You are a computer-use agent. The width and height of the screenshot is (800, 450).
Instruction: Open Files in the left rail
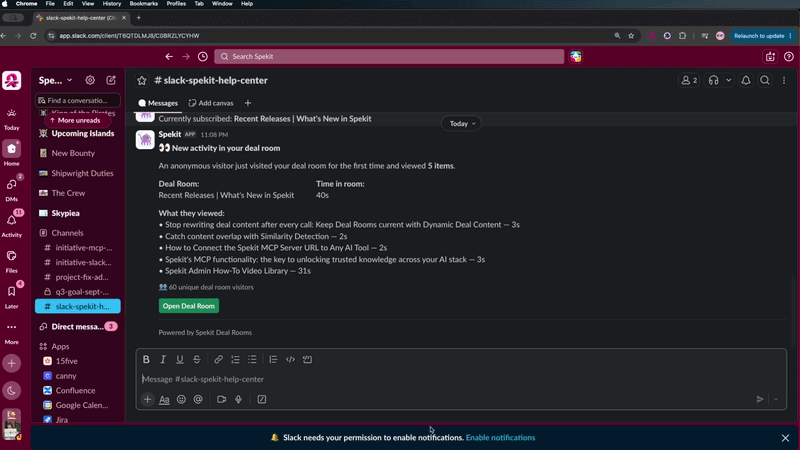[x=11, y=260]
